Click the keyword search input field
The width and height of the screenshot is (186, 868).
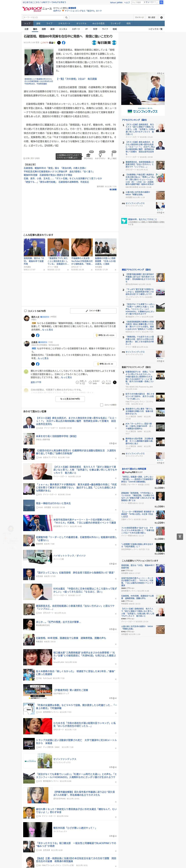tap(44, 18)
